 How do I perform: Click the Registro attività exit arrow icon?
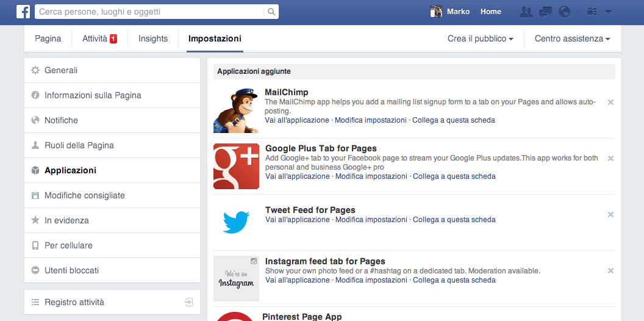point(188,302)
